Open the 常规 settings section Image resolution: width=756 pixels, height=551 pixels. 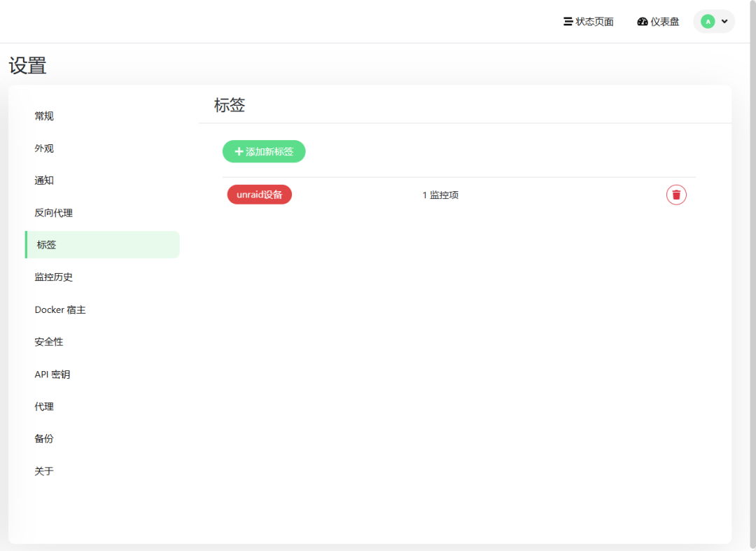pos(44,116)
